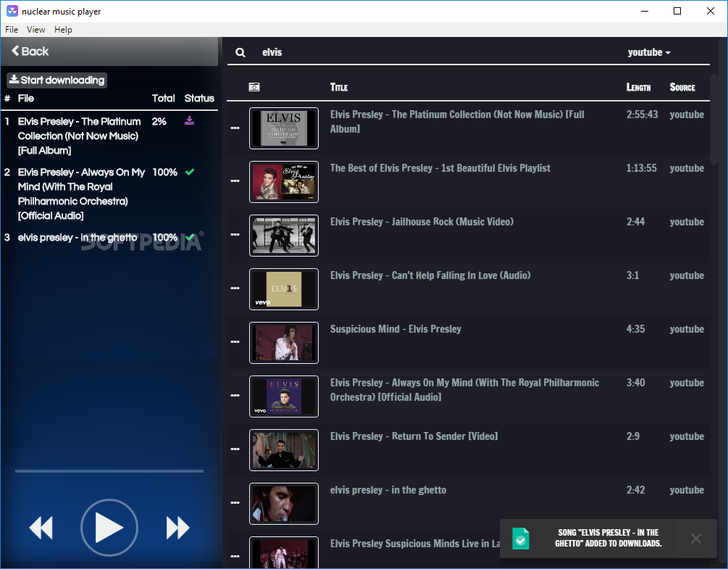The height and width of the screenshot is (569, 728).
Task: Click Start downloading button
Action: (x=57, y=80)
